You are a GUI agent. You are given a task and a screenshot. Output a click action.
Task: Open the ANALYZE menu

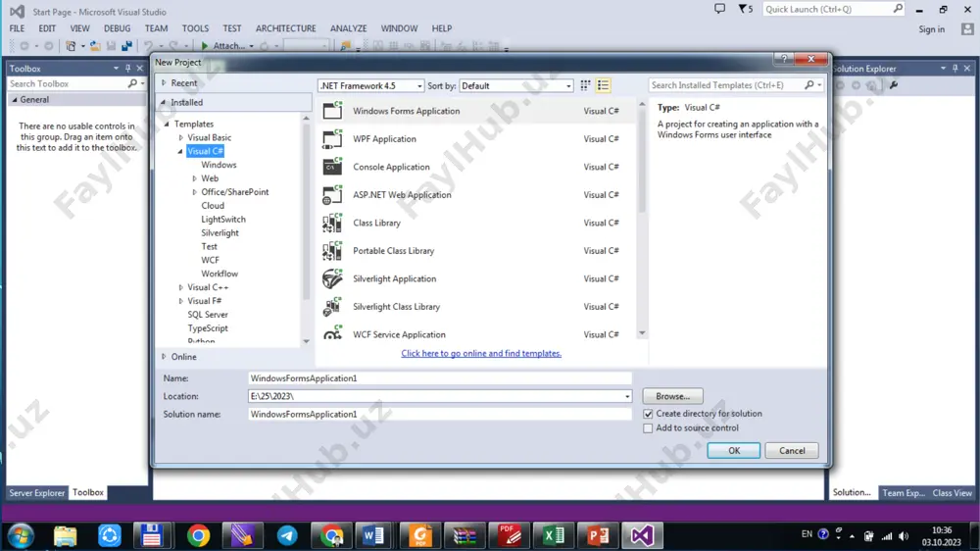click(348, 28)
